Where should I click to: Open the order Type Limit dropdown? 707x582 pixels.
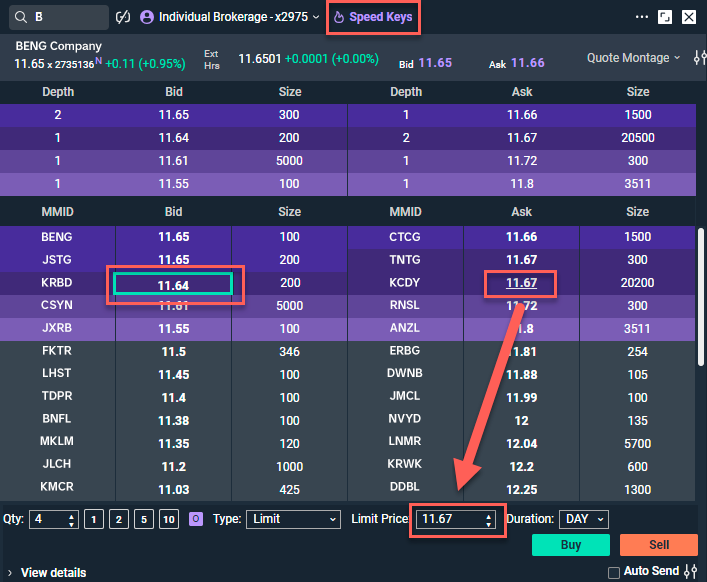pos(294,519)
